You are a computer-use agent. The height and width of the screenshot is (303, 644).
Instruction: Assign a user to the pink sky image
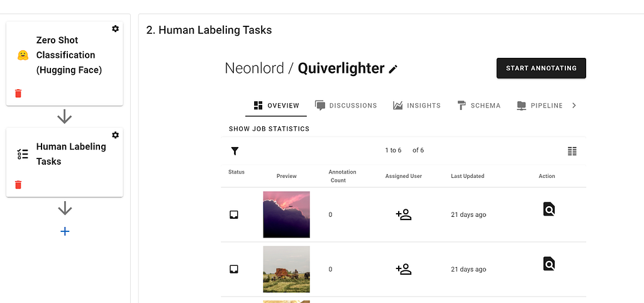pos(404,215)
